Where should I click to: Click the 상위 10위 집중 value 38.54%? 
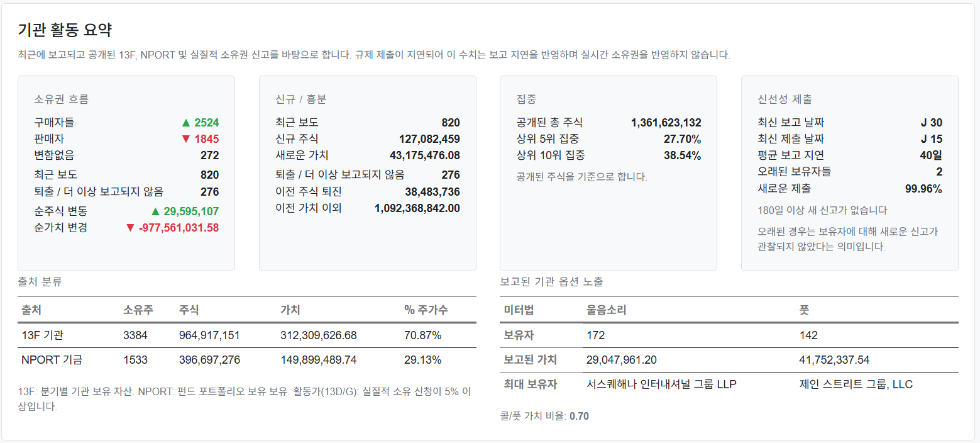tap(682, 155)
